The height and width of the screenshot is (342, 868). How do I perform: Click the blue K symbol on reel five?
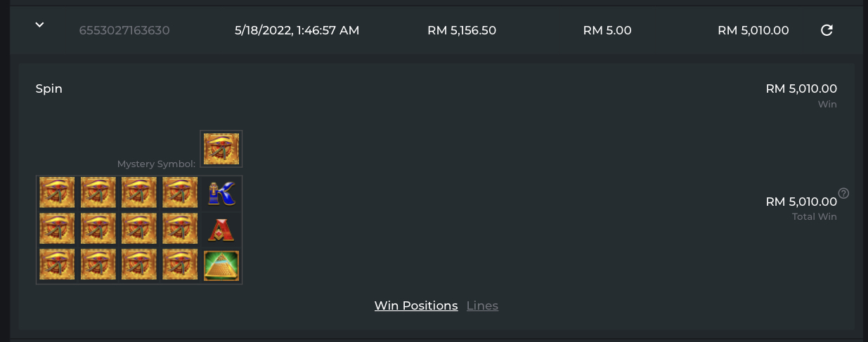[x=221, y=193]
